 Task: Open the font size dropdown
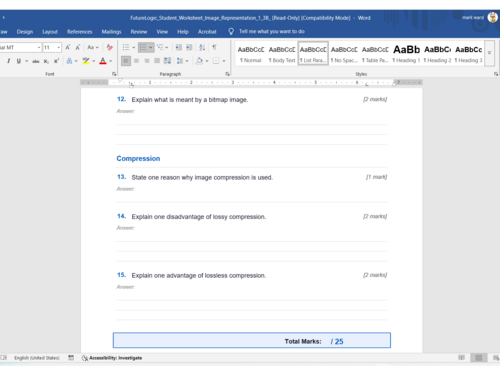click(x=59, y=48)
